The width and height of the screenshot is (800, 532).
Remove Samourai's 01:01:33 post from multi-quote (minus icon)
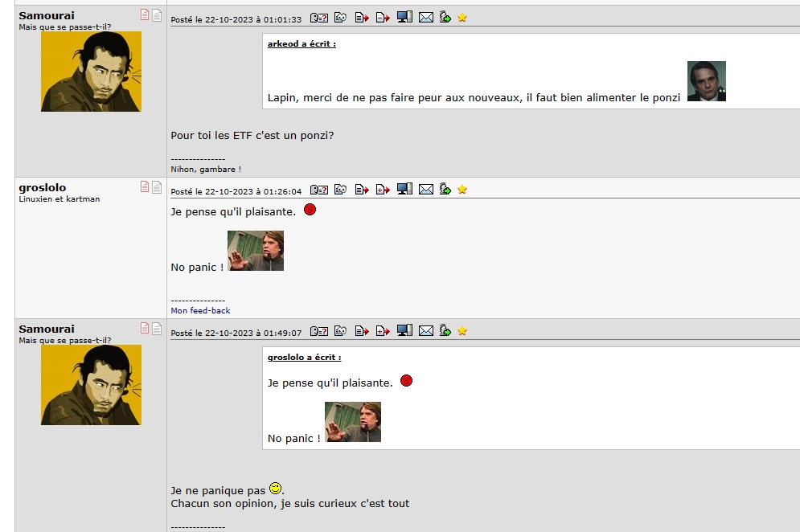click(x=383, y=18)
